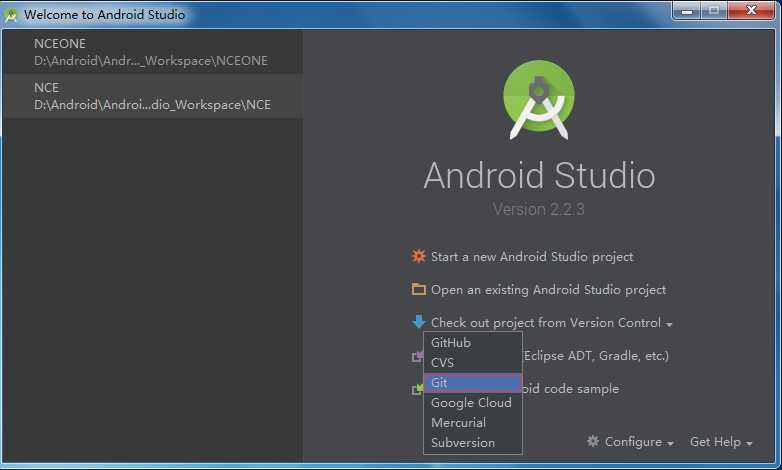The height and width of the screenshot is (470, 782).
Task: Choose CVS in the checkout popup
Action: coord(473,363)
